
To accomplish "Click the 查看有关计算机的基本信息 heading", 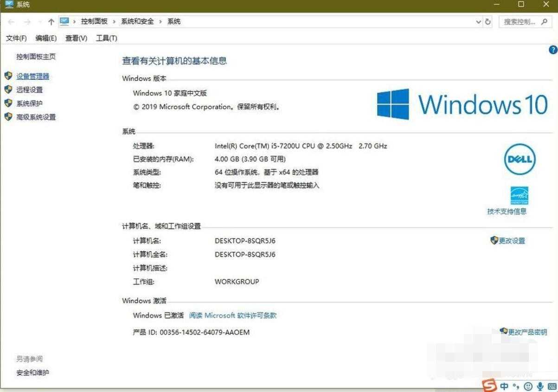I will [x=174, y=61].
